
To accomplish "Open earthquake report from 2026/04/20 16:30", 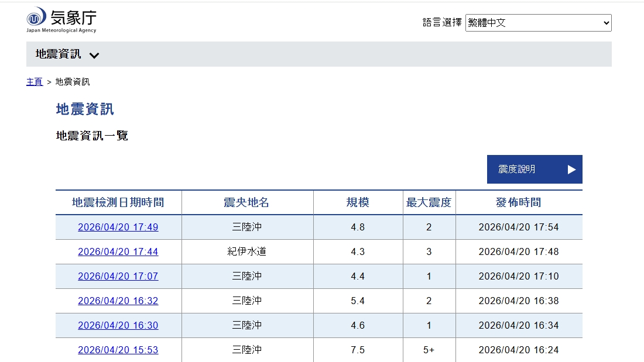I will (x=118, y=326).
